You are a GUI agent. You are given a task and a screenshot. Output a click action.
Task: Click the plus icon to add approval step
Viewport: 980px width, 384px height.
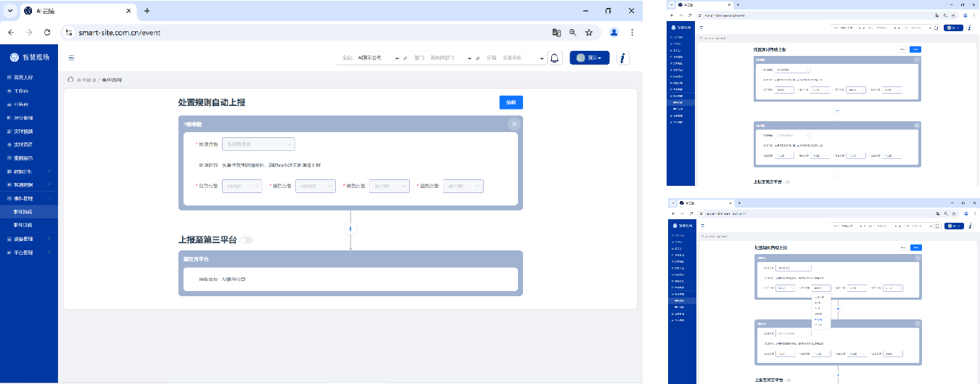350,229
